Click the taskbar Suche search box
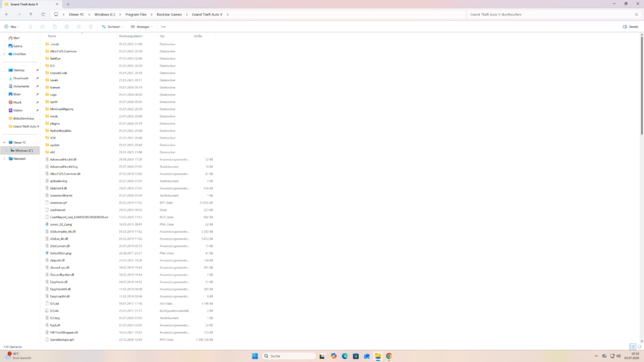Viewport: 644px width, 362px height. click(x=289, y=356)
